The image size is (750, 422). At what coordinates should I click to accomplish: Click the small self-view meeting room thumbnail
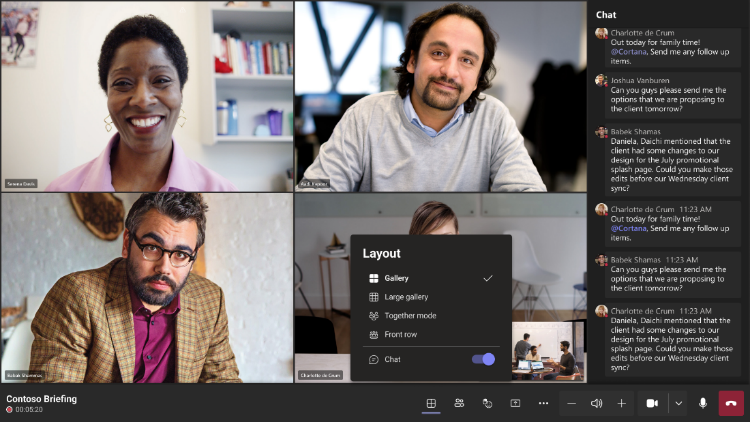pyautogui.click(x=548, y=352)
